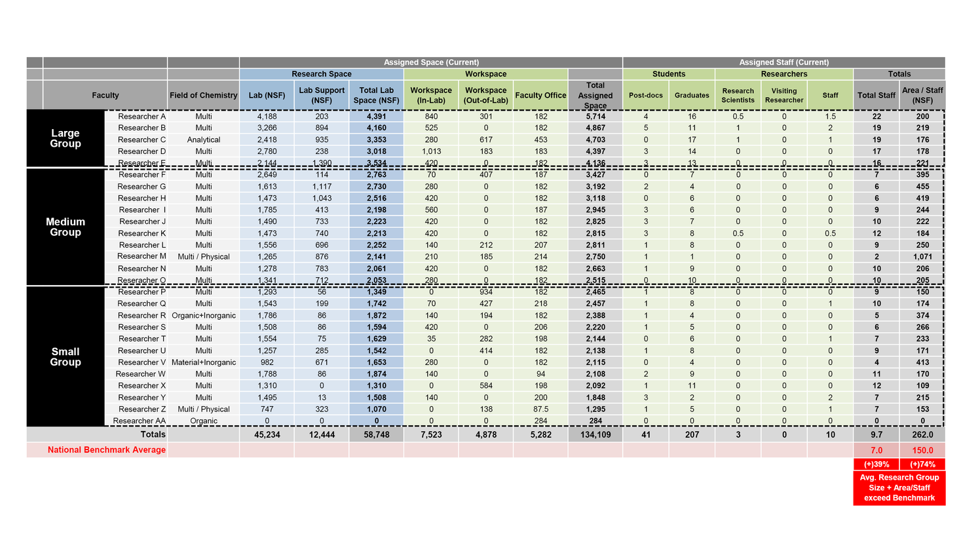Click "934" out-of-lab workspace for Researcher P
Image resolution: width=980 pixels, height=551 pixels.
[485, 292]
